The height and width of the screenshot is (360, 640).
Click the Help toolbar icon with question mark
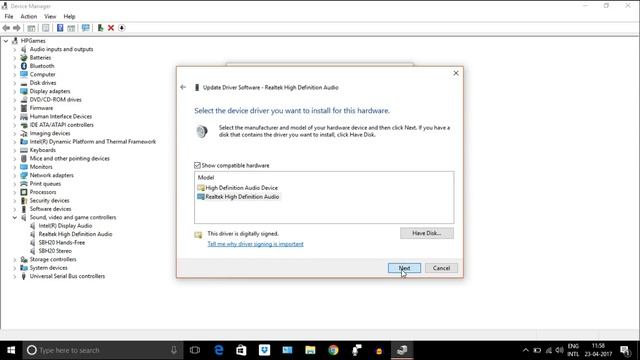60,28
